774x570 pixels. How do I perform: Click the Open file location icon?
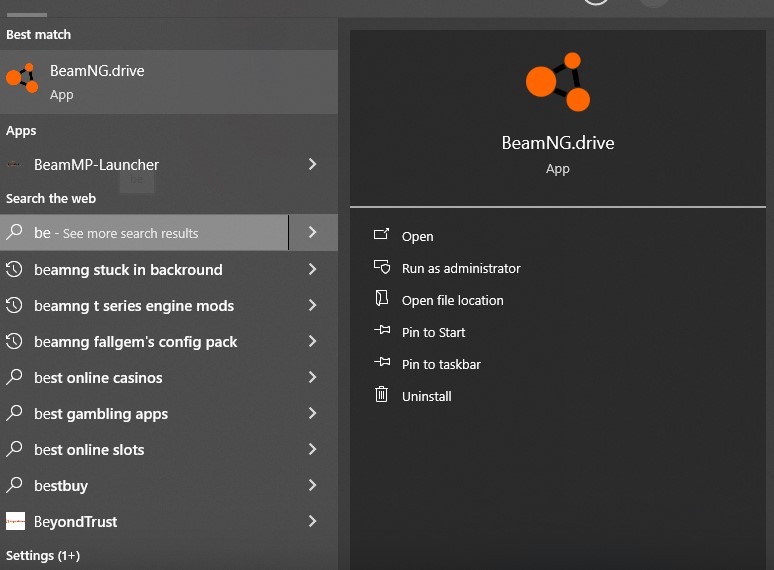pyautogui.click(x=381, y=299)
